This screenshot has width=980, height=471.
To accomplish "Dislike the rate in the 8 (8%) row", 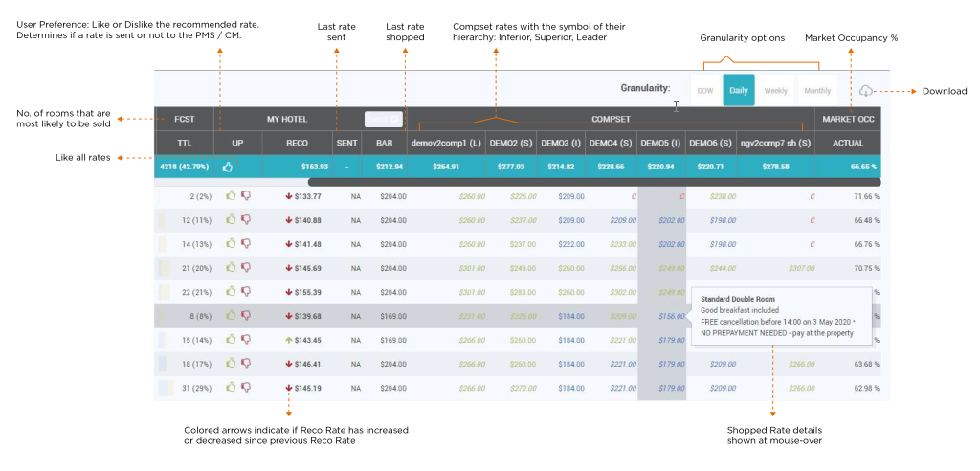I will (x=246, y=315).
